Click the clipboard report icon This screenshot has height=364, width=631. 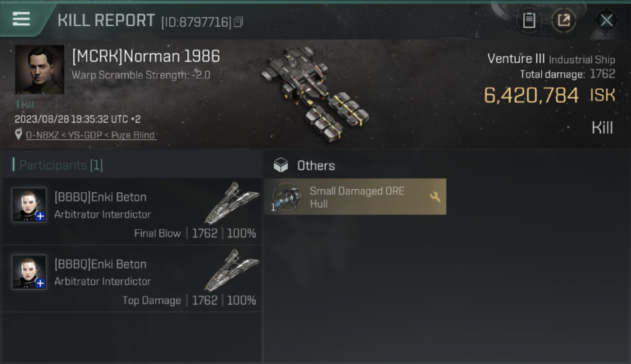click(x=529, y=20)
